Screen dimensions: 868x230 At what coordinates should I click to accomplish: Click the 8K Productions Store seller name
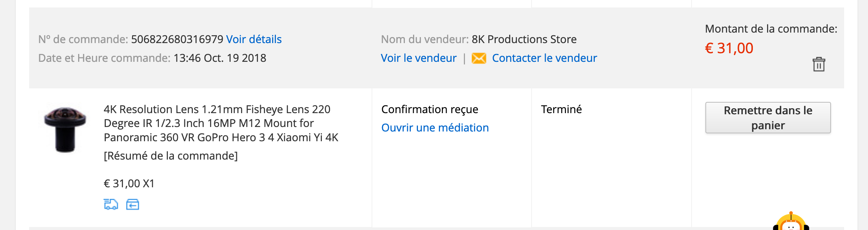tap(524, 39)
